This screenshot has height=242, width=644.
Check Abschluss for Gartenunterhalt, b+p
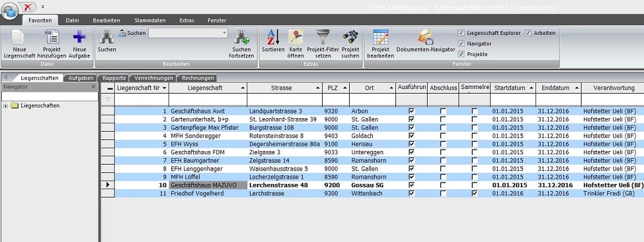tap(443, 119)
